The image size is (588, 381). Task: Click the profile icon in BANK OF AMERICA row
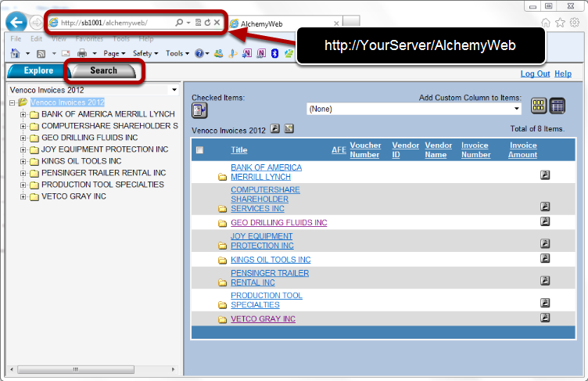545,175
